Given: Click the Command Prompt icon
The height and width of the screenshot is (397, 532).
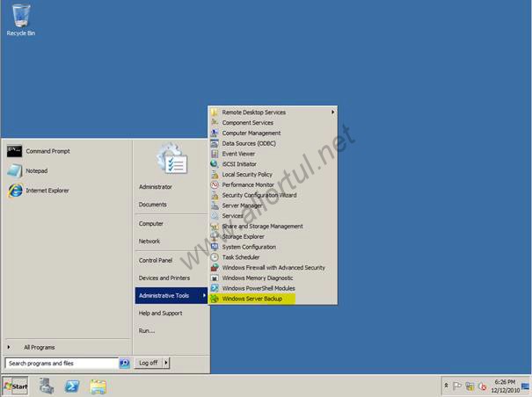Looking at the screenshot, I should (x=14, y=151).
